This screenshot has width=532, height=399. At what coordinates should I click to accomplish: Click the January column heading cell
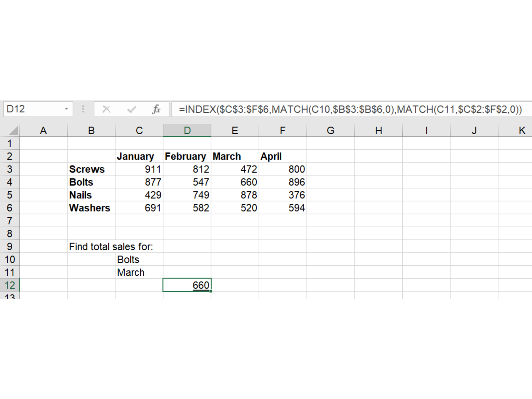coord(139,156)
